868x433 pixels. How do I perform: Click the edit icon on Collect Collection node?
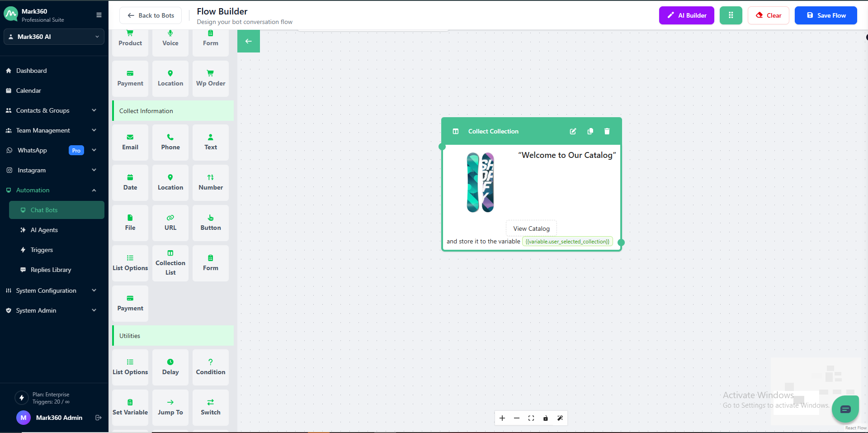pyautogui.click(x=573, y=131)
